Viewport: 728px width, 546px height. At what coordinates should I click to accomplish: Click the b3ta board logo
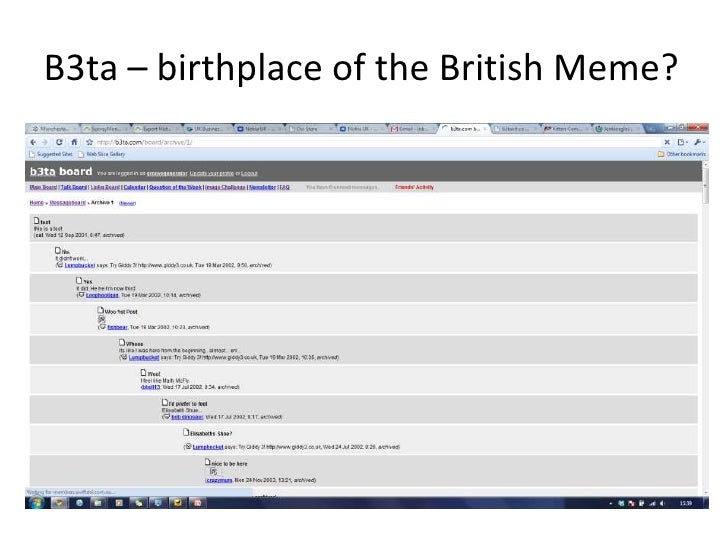pyautogui.click(x=61, y=171)
